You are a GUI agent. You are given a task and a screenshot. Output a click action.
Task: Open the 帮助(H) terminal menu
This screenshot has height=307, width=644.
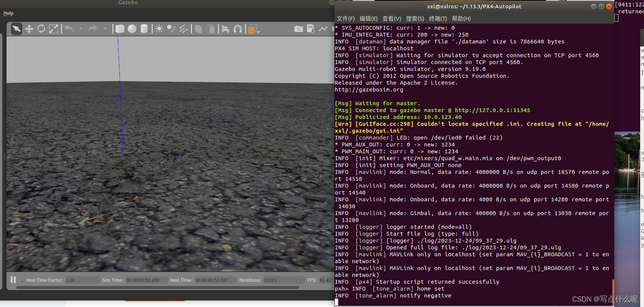pos(461,18)
